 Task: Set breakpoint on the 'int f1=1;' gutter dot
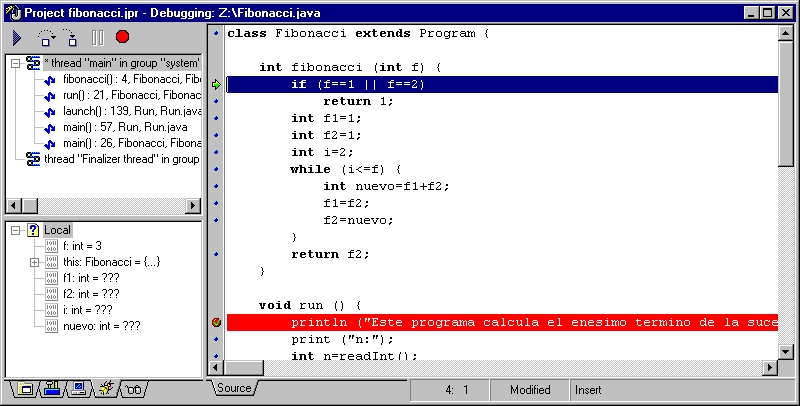(215, 118)
